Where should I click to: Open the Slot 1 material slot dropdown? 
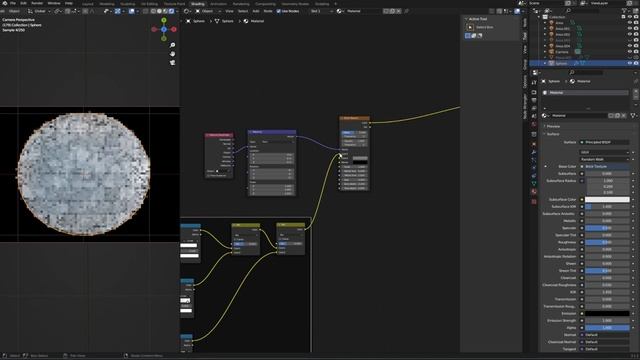(322, 11)
